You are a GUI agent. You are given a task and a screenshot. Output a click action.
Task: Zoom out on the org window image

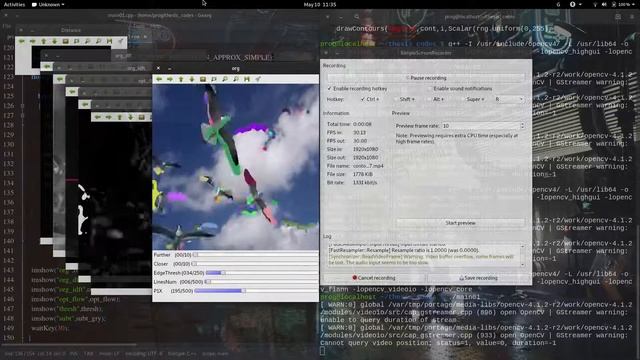pyautogui.click(x=236, y=79)
